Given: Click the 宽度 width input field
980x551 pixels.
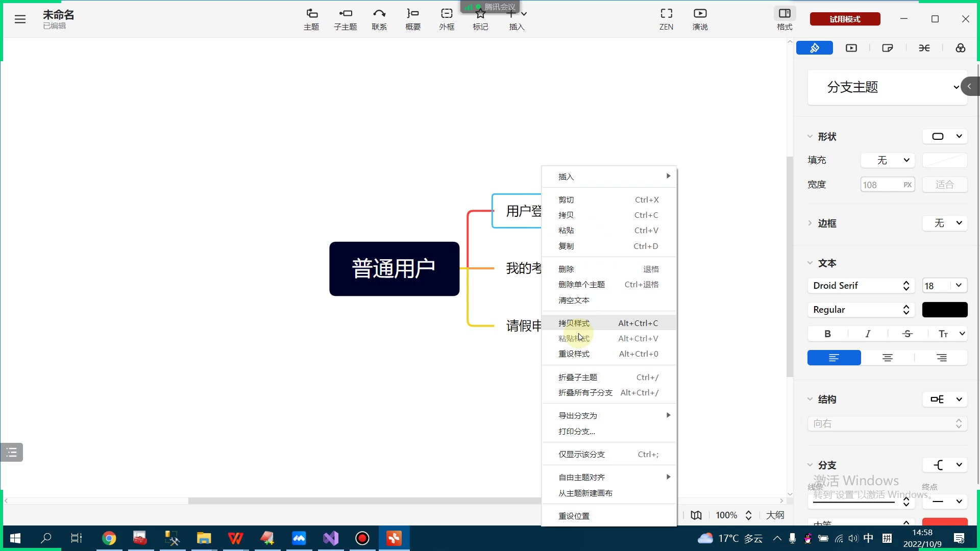Looking at the screenshot, I should click(x=881, y=185).
